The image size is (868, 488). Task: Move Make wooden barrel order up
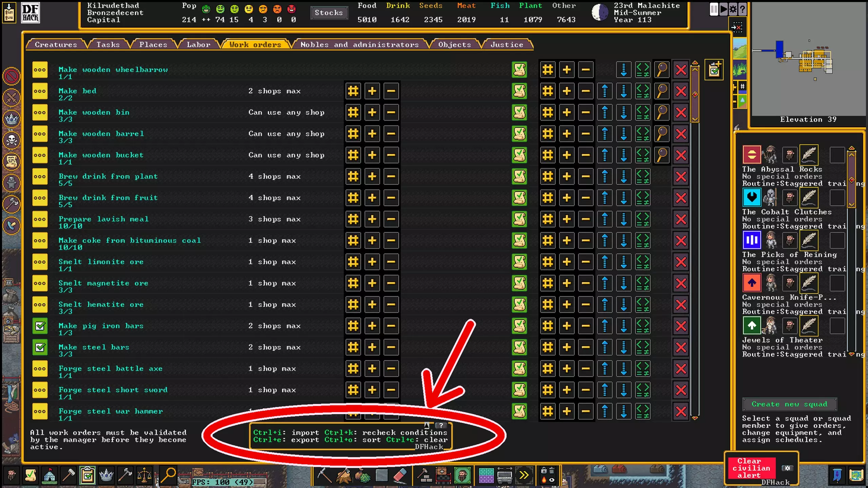click(x=605, y=134)
